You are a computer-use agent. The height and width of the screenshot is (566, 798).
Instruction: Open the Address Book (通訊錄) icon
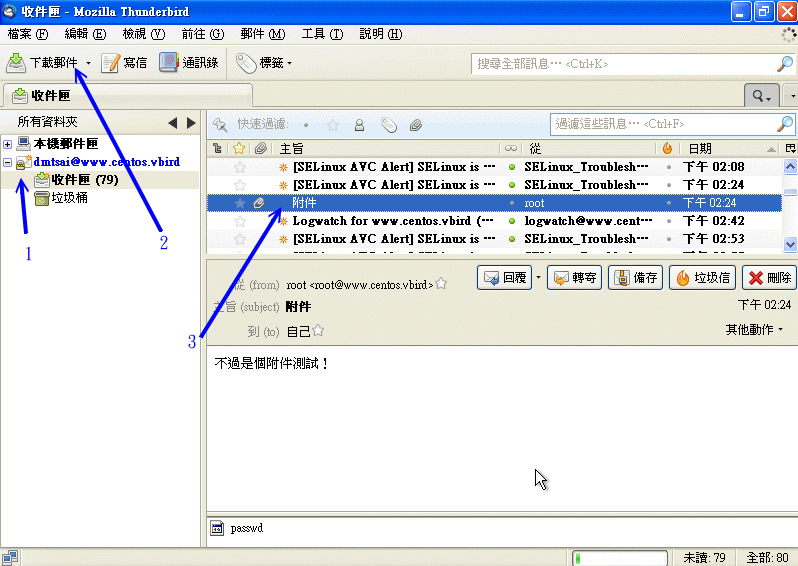[169, 63]
